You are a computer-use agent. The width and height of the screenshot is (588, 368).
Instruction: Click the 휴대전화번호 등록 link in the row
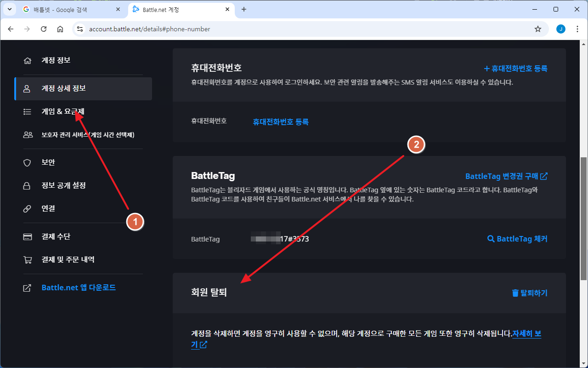(281, 122)
